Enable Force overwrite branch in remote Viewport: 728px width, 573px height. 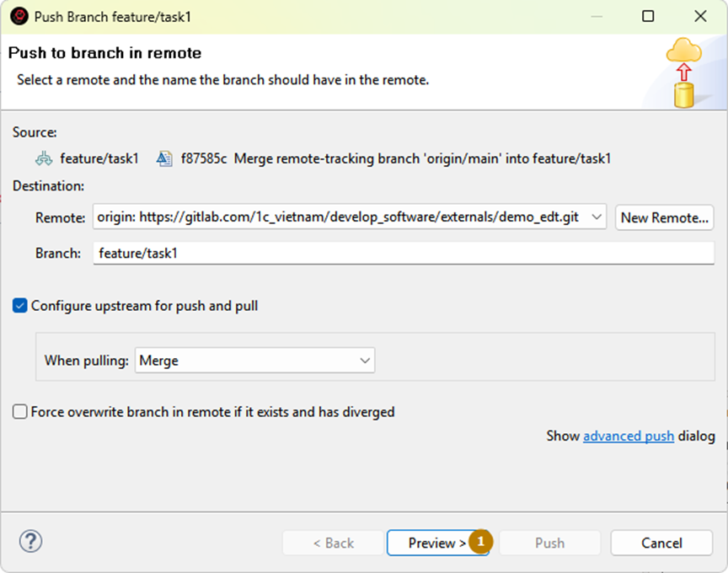coord(20,412)
